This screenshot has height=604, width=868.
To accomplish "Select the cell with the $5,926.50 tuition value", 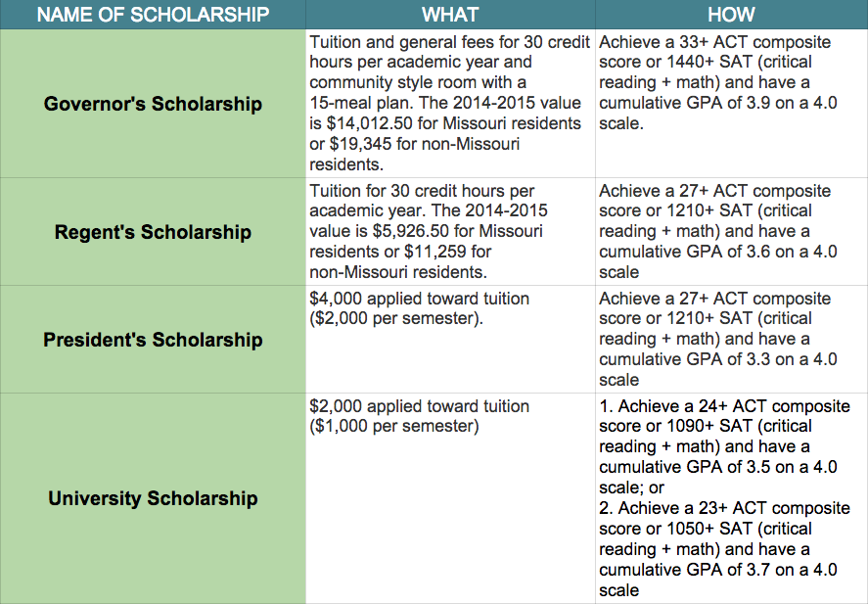I will (450, 231).
